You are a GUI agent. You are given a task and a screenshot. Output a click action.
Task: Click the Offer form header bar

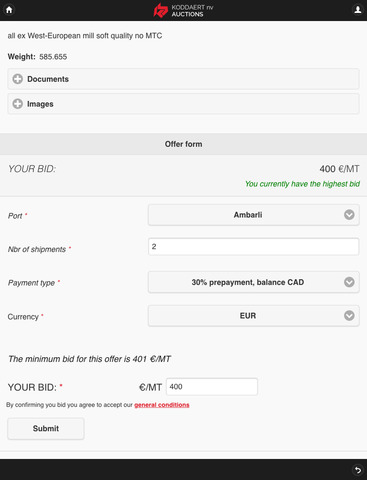coord(183,144)
